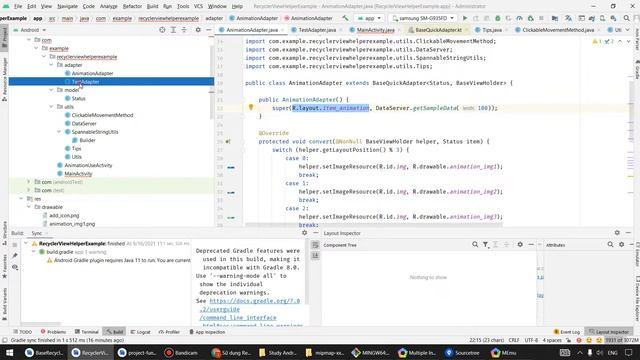Click the editor horizontal scrollbar
Viewport: 640px width, 360px height.
coord(373,224)
